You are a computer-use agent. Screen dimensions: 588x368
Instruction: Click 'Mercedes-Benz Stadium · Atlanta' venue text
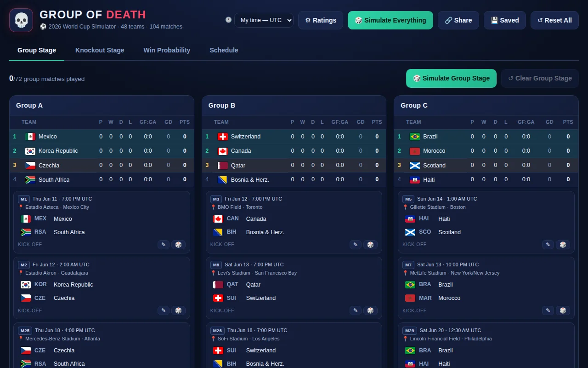click(62, 339)
